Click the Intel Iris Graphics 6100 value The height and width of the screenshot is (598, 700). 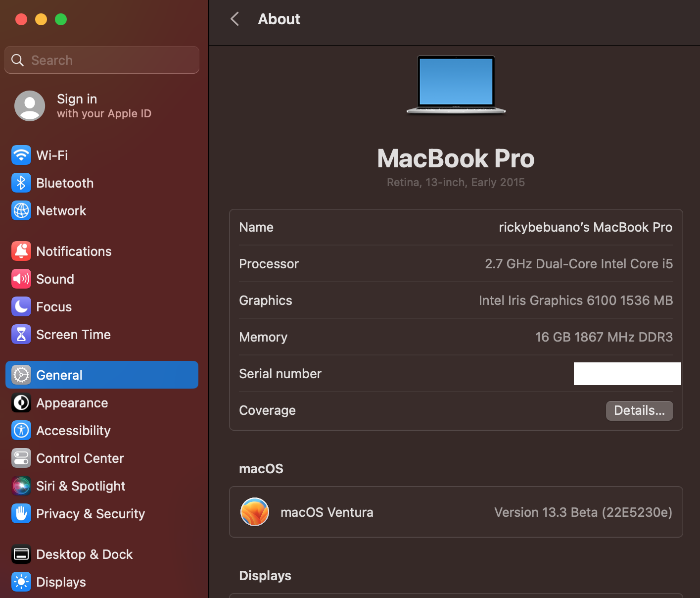(576, 300)
